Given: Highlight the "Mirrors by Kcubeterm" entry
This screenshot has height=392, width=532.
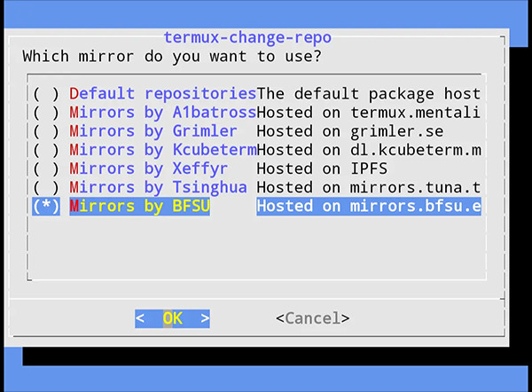Looking at the screenshot, I should [162, 150].
